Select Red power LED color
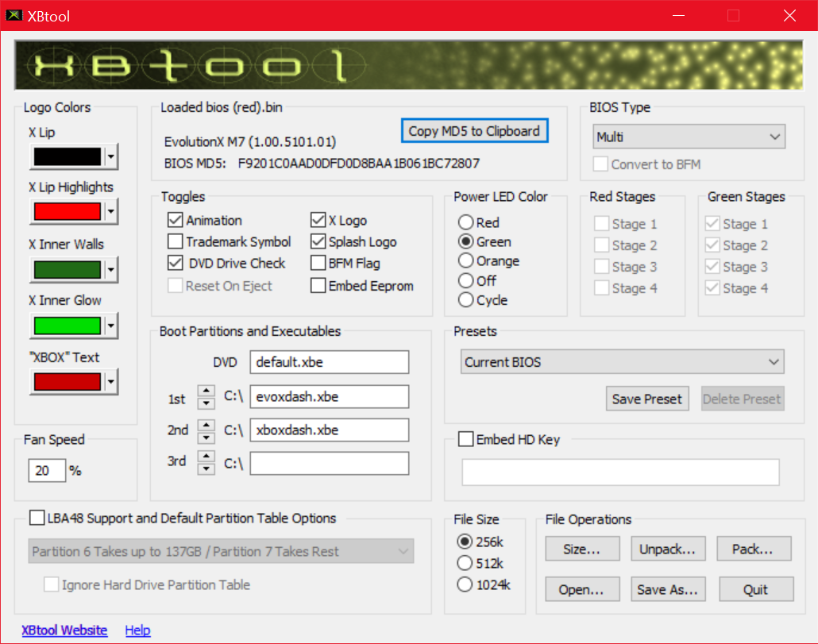The image size is (818, 644). pyautogui.click(x=465, y=222)
